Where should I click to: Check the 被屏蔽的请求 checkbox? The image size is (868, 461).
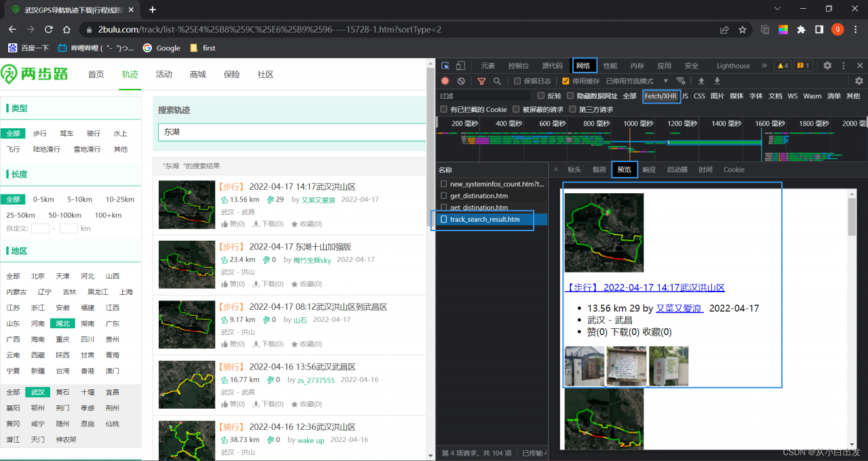(516, 110)
